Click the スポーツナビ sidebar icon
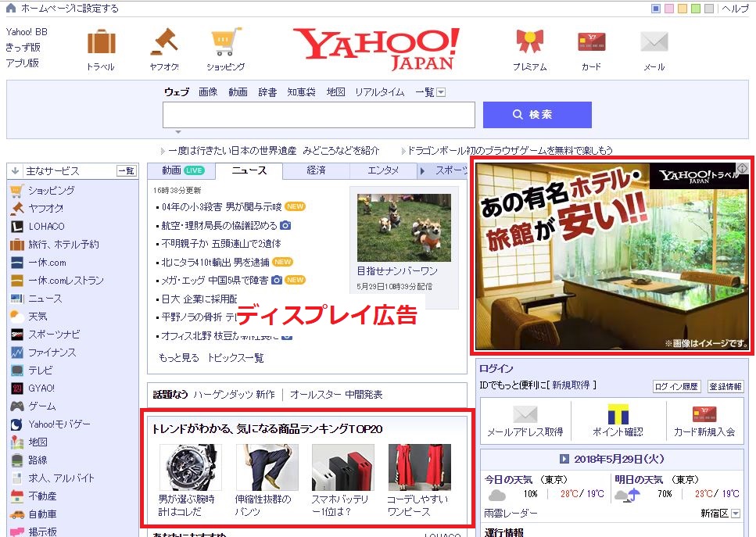Screen dimensions: 756x537 click(17, 335)
